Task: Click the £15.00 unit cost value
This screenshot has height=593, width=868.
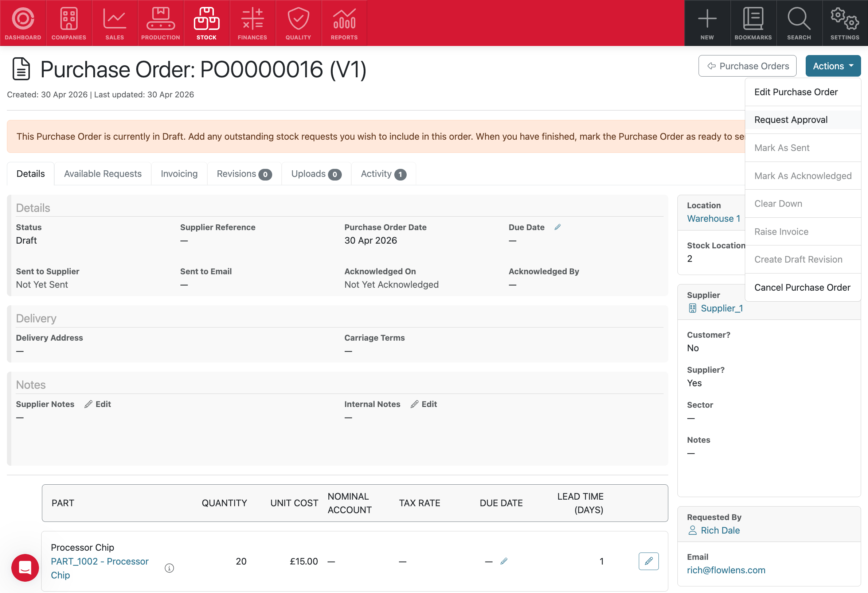Action: point(304,561)
